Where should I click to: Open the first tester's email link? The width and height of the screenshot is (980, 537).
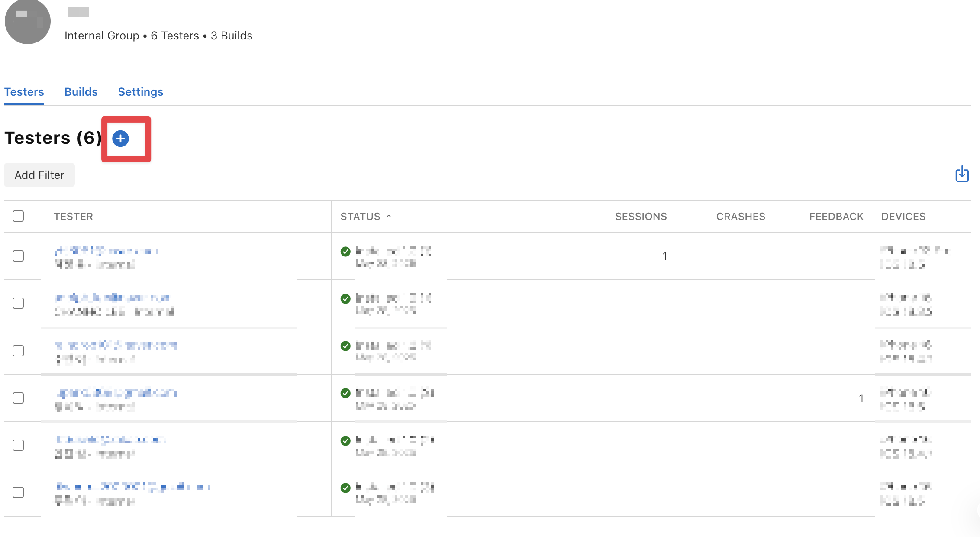point(106,251)
